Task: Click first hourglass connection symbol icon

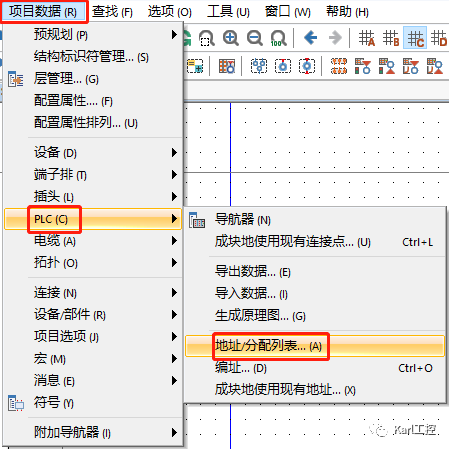Action: pos(363,66)
